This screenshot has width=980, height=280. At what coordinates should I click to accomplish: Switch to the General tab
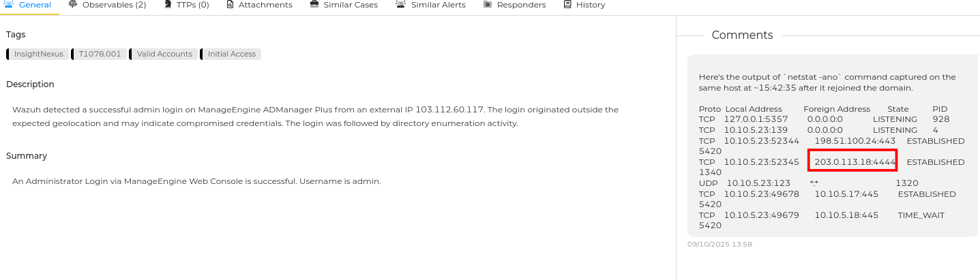[x=34, y=5]
